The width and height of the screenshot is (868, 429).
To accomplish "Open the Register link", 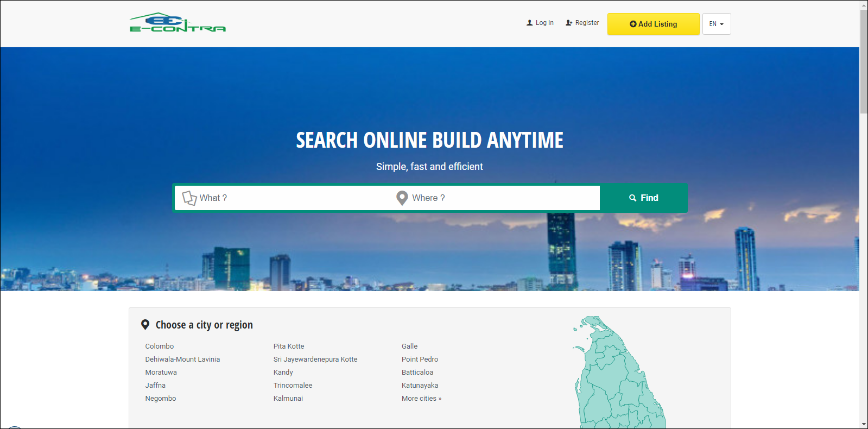I will (587, 23).
